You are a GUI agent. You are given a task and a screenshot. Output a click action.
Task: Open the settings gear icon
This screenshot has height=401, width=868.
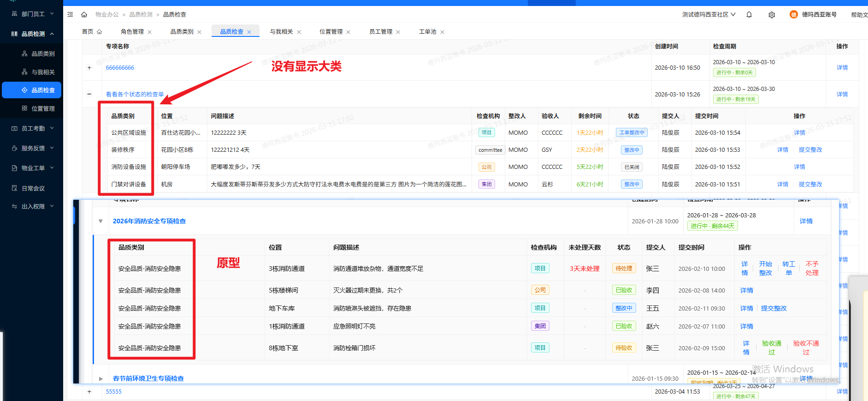pos(772,15)
